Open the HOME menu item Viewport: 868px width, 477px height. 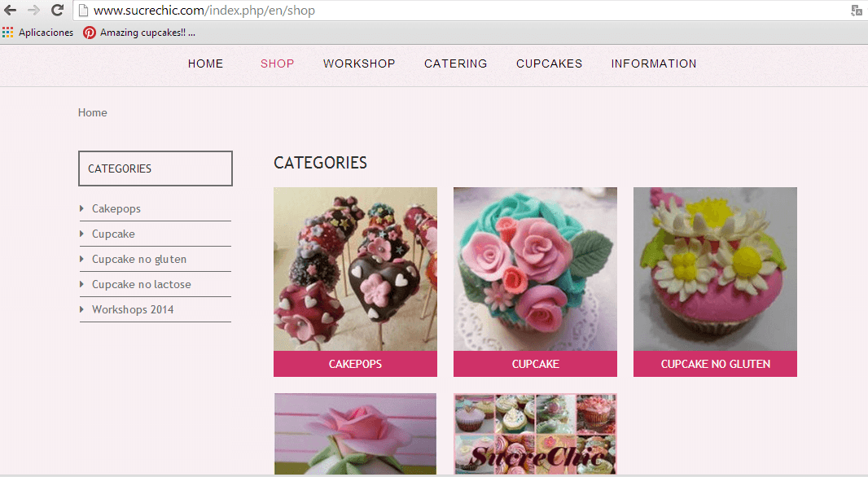tap(205, 63)
